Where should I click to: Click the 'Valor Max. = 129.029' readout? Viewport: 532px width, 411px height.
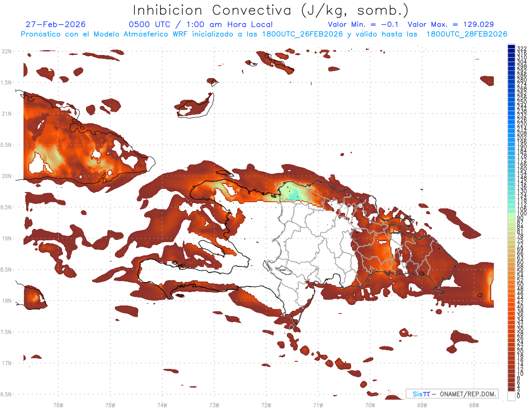pos(451,24)
